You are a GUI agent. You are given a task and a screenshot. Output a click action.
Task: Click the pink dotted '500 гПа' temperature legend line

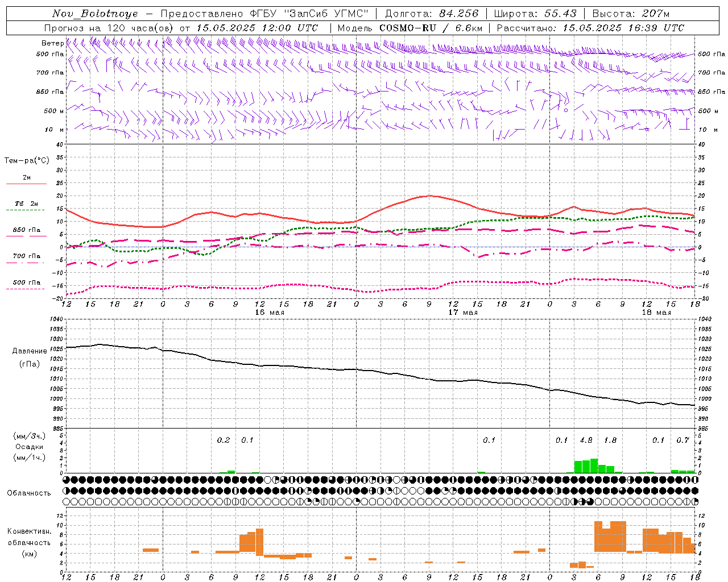click(x=25, y=289)
